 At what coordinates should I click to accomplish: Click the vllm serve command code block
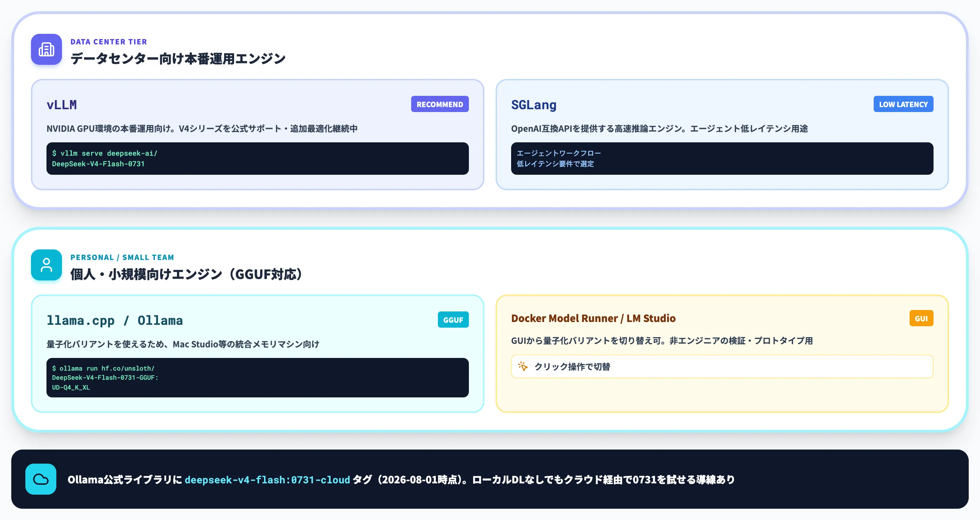[x=258, y=159]
